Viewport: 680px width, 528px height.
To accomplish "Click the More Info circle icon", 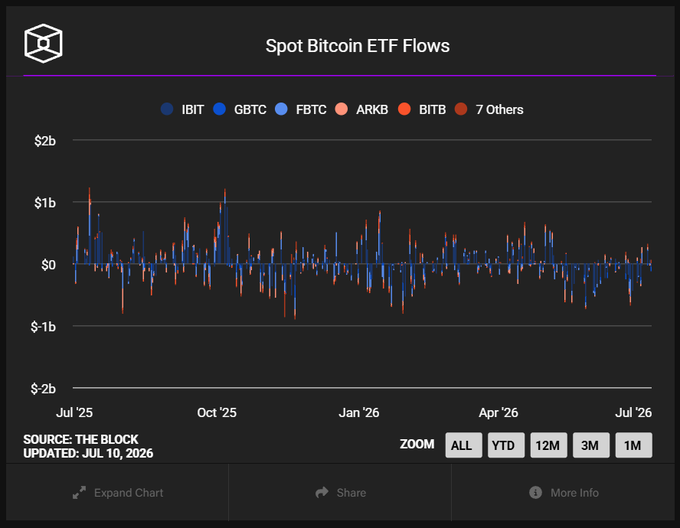I will tap(536, 492).
